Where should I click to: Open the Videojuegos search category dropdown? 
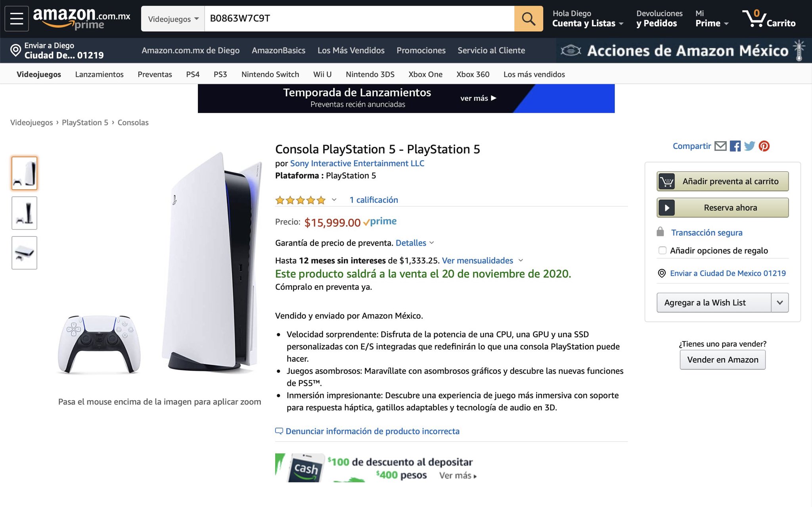tap(173, 19)
